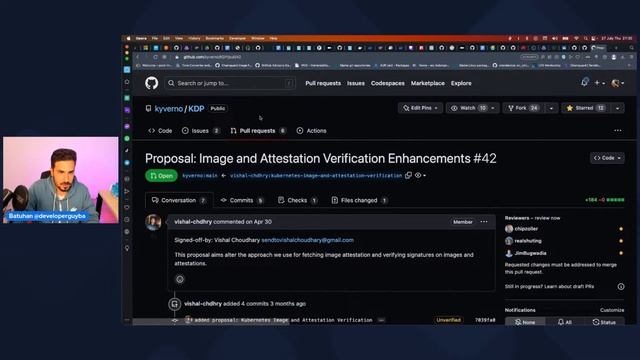Viewport: 640px width, 360px height.
Task: Click the Unverified commit badge
Action: 449,320
